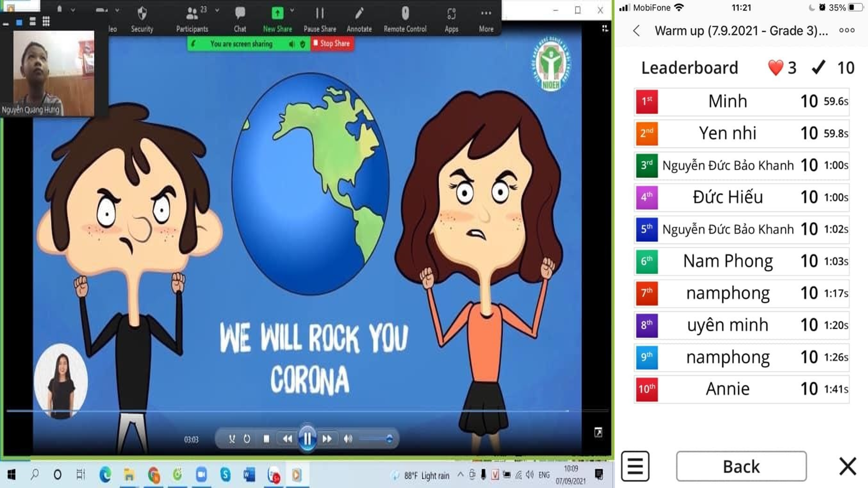Toggle shuffle in the media player

(x=232, y=439)
